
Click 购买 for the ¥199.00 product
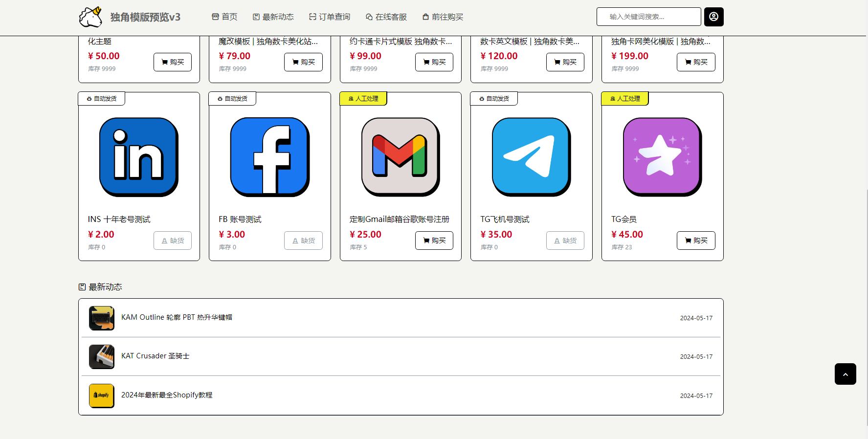pos(696,62)
